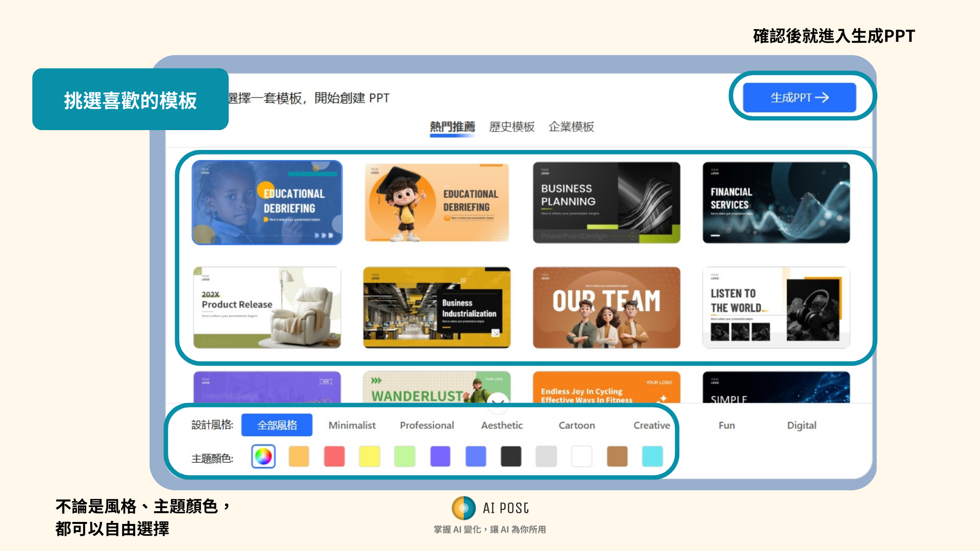Screen dimensions: 980x551
Task: Click the rainbow all-colors swatch icon
Action: (263, 457)
